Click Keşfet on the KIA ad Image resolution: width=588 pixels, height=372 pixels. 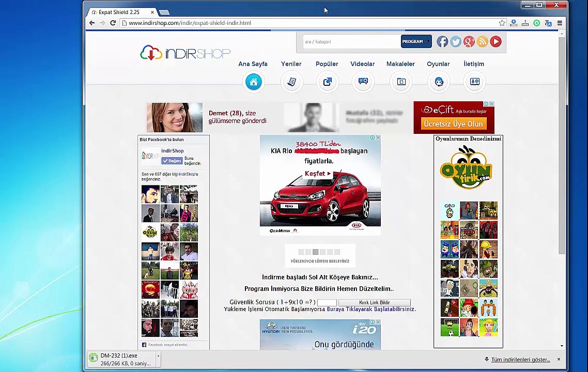click(x=317, y=173)
